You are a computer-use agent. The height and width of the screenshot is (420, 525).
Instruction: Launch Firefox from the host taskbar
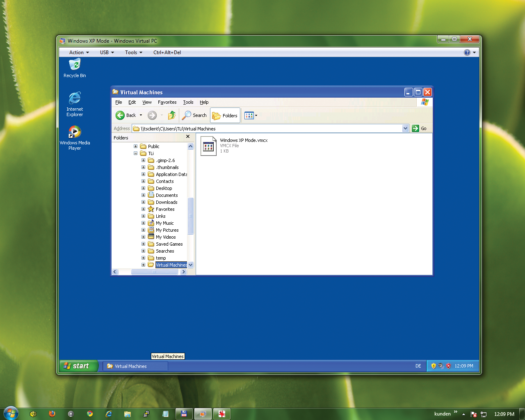(52, 414)
